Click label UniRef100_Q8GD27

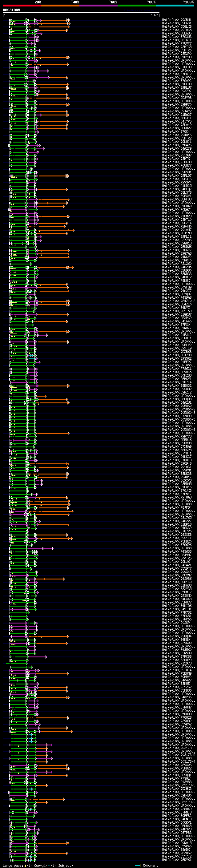pyautogui.click(x=177, y=128)
